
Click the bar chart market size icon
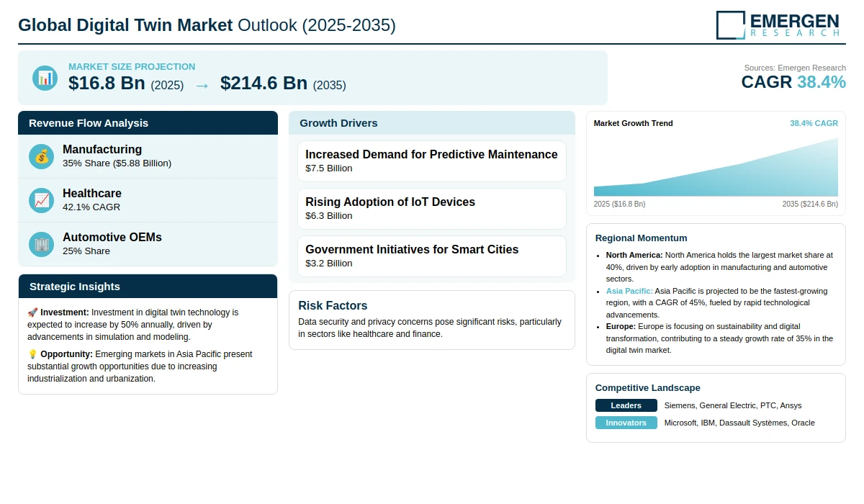click(45, 78)
